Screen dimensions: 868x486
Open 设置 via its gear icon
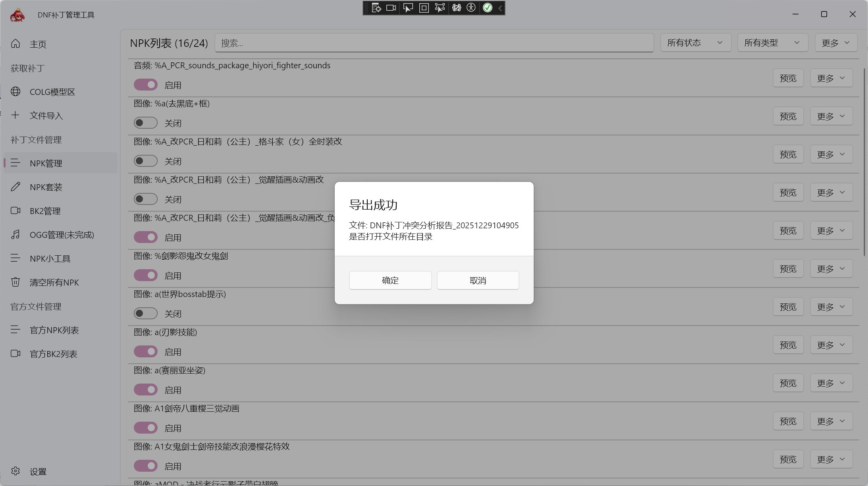15,471
